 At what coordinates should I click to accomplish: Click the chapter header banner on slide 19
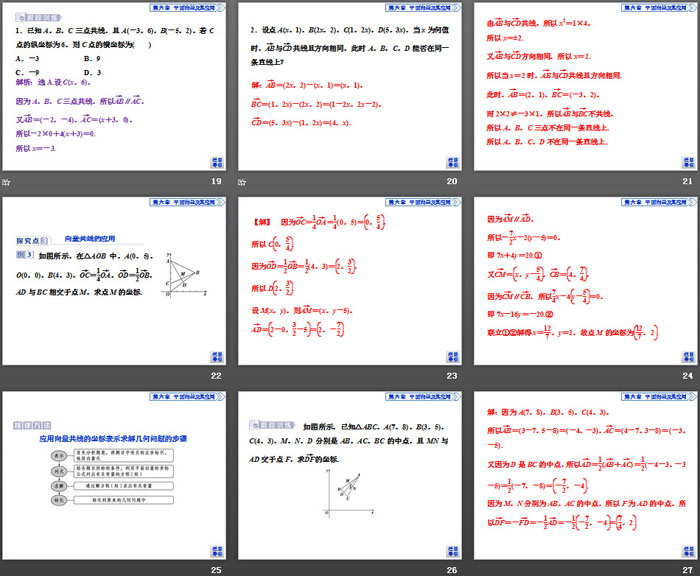pos(187,8)
